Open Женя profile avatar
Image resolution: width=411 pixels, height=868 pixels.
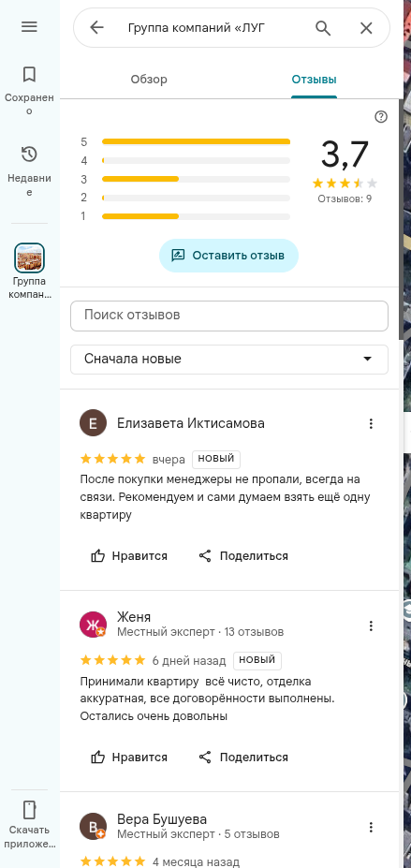click(93, 625)
